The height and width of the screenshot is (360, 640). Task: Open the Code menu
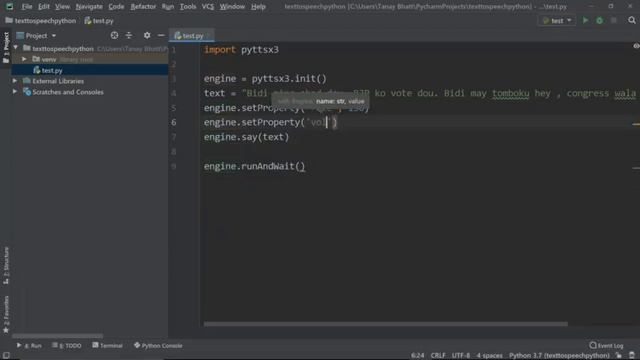[116, 7]
